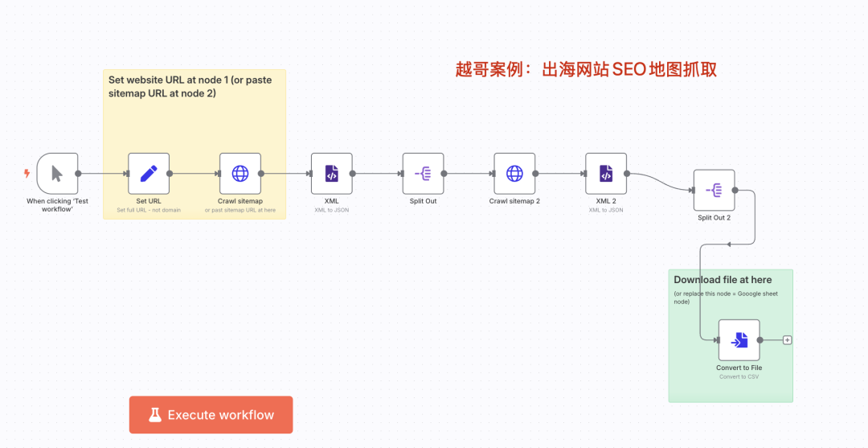Open the XML 2 node icon

click(606, 174)
